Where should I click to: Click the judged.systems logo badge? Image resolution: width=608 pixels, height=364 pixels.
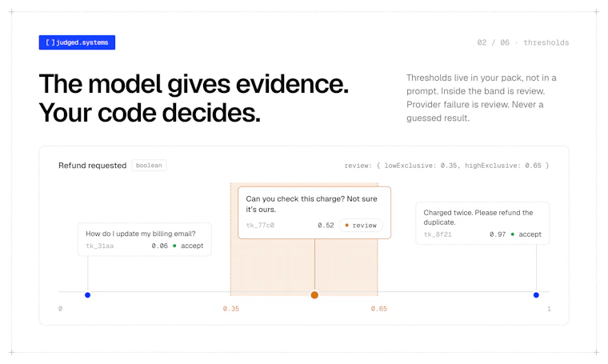coord(77,42)
